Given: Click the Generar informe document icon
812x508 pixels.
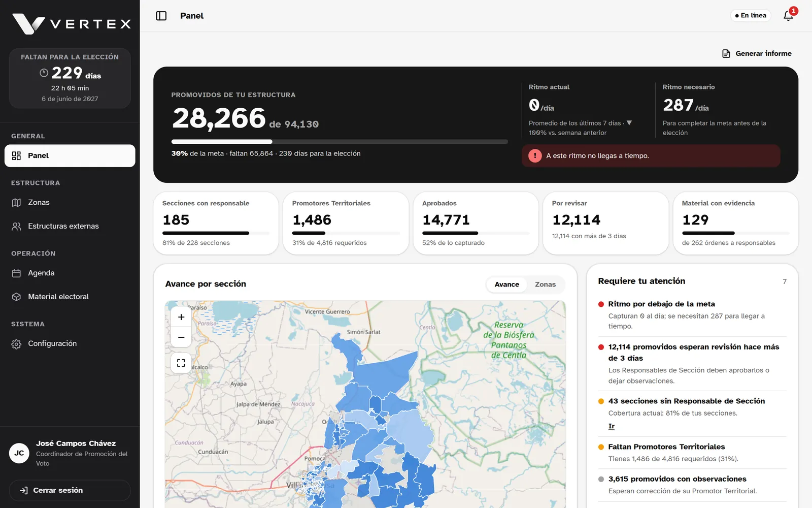Looking at the screenshot, I should (726, 54).
